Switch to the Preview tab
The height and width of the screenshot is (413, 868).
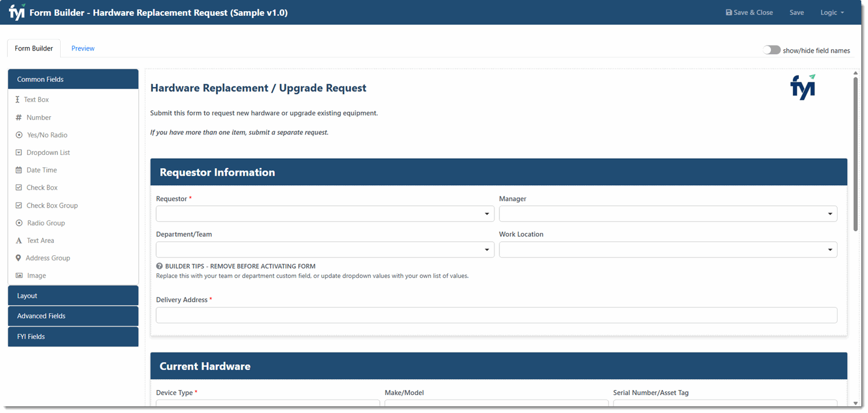click(83, 48)
